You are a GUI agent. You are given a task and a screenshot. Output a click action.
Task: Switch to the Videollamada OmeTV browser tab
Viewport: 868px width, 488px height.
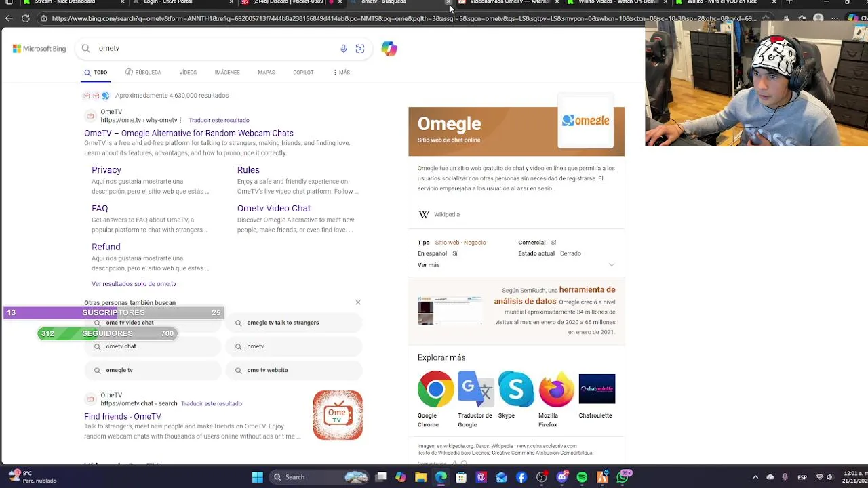point(505,3)
